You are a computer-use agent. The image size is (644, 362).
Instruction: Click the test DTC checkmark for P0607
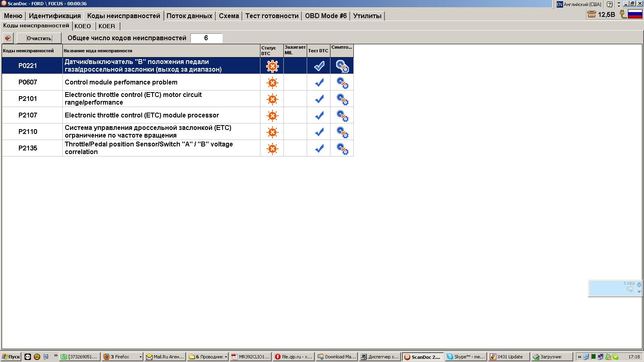coord(319,82)
